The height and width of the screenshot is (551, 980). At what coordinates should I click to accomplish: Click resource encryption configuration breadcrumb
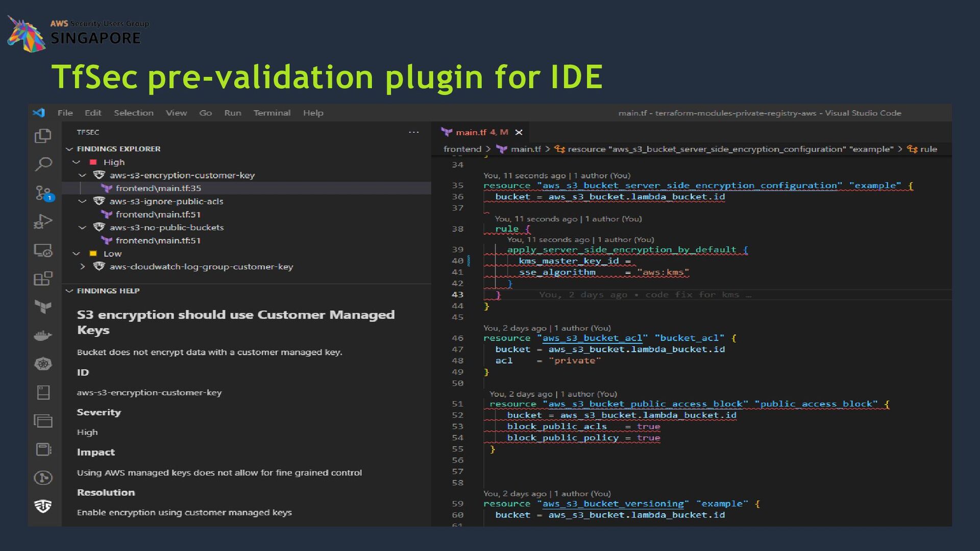point(730,149)
